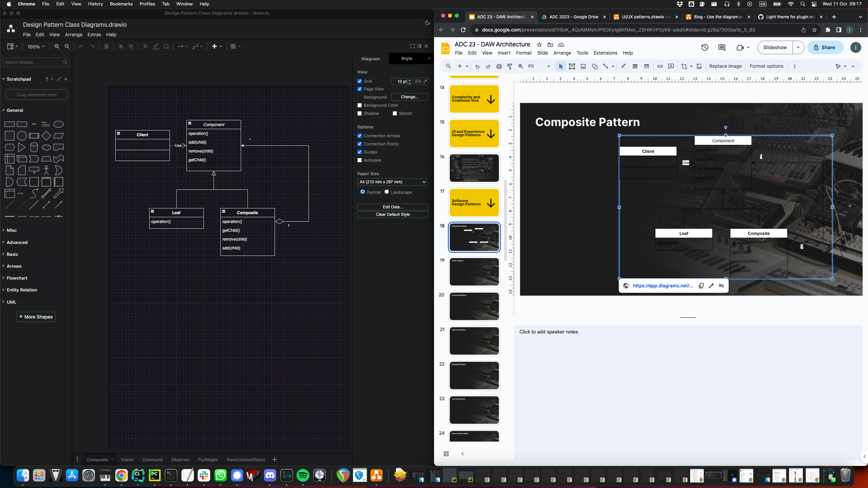Open version history in Google Slides
868x488 pixels.
point(705,48)
